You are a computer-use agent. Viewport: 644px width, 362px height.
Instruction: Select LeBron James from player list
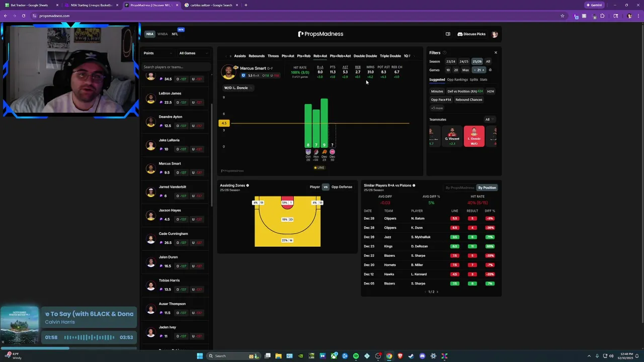pyautogui.click(x=176, y=98)
